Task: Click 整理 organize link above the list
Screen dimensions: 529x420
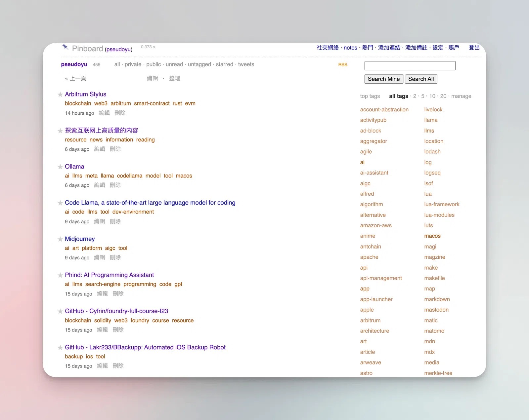Action: coord(175,78)
